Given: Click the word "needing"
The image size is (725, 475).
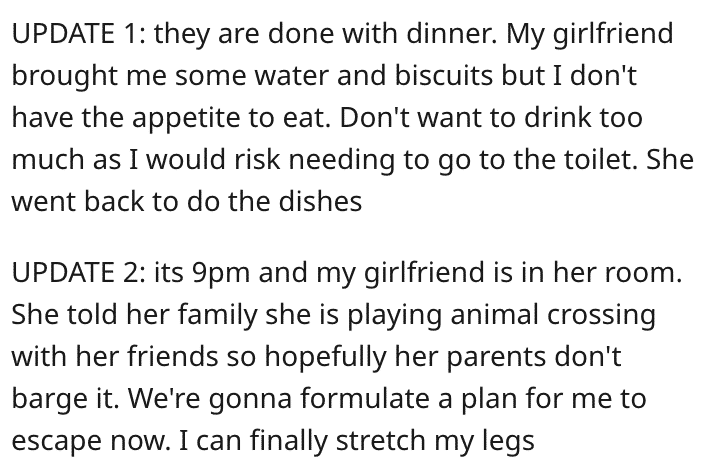Looking at the screenshot, I should coord(342,160).
